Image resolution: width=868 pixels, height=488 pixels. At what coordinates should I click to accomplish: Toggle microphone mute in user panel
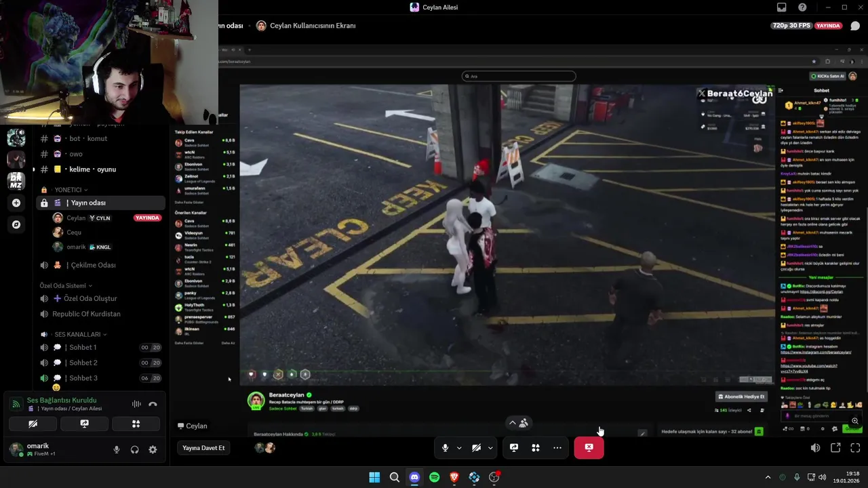click(x=117, y=449)
